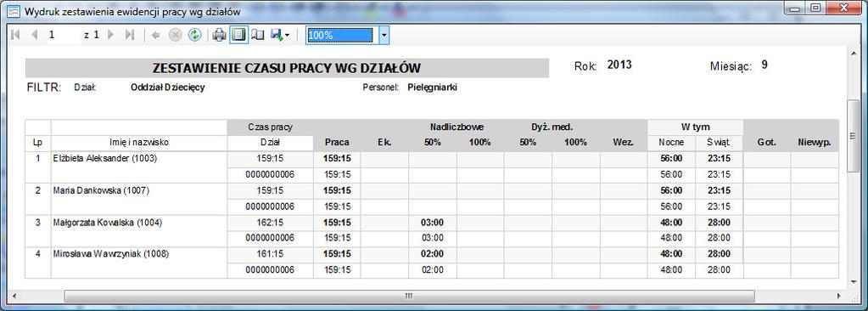The height and width of the screenshot is (311, 868).
Task: Click the scroll left arrow
Action: click(x=15, y=296)
